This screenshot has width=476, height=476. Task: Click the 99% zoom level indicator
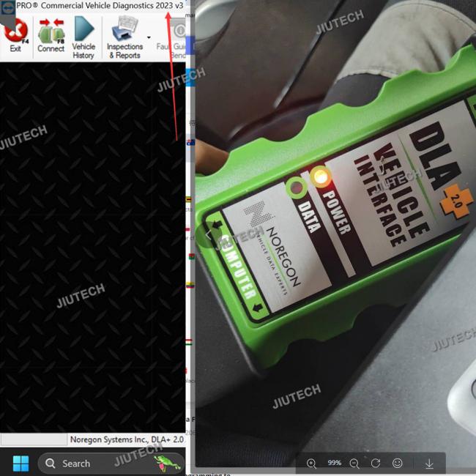pos(334,464)
